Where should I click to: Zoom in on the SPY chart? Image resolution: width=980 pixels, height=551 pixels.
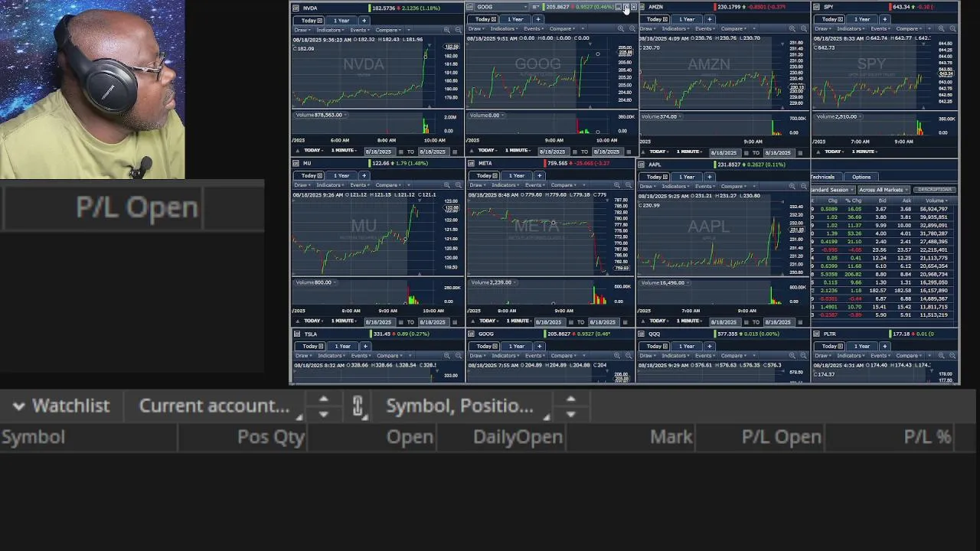[941, 28]
